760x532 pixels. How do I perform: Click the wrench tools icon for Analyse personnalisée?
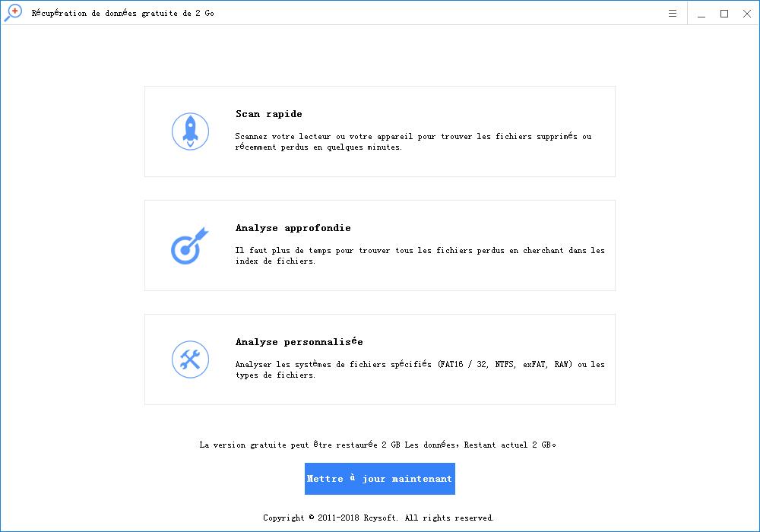[x=191, y=359]
